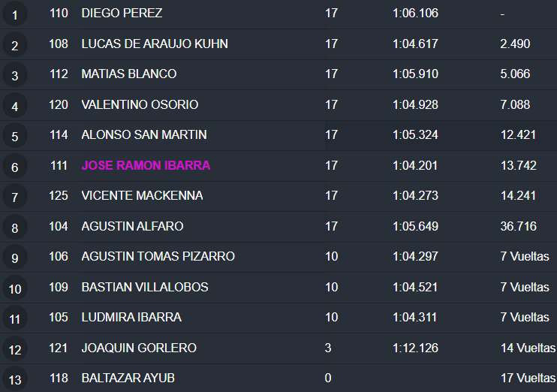Click Valentino Osorio's name

coord(140,105)
